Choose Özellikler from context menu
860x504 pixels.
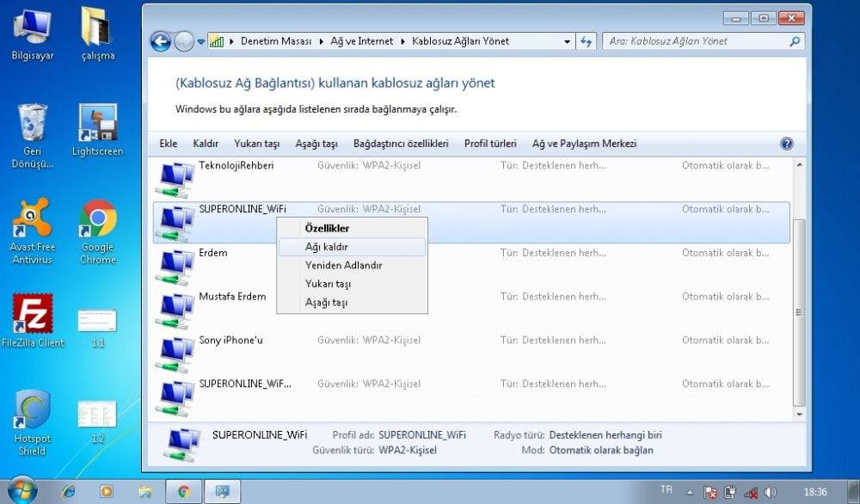coord(352,228)
